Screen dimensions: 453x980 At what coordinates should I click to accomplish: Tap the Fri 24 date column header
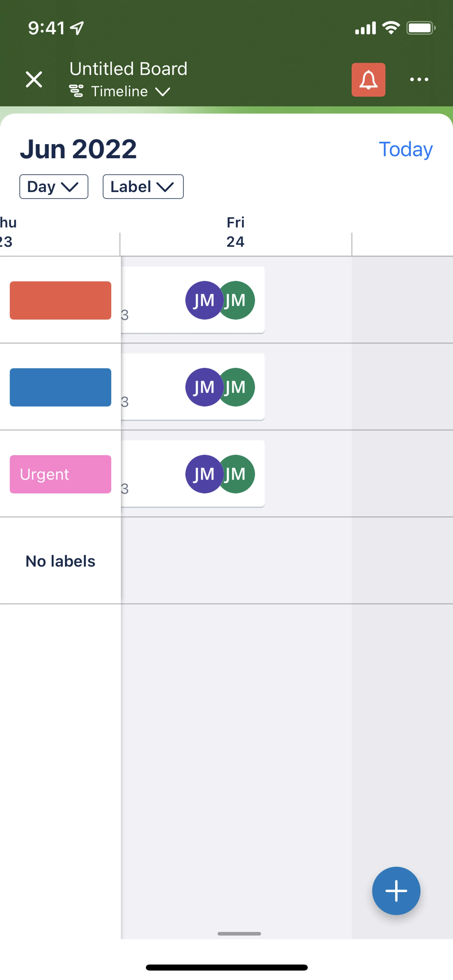235,232
